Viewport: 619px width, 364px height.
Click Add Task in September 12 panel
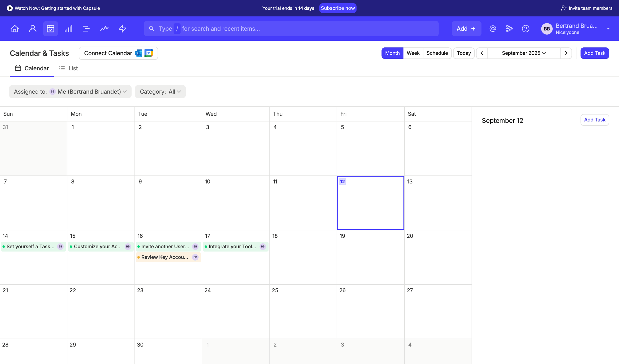[594, 120]
